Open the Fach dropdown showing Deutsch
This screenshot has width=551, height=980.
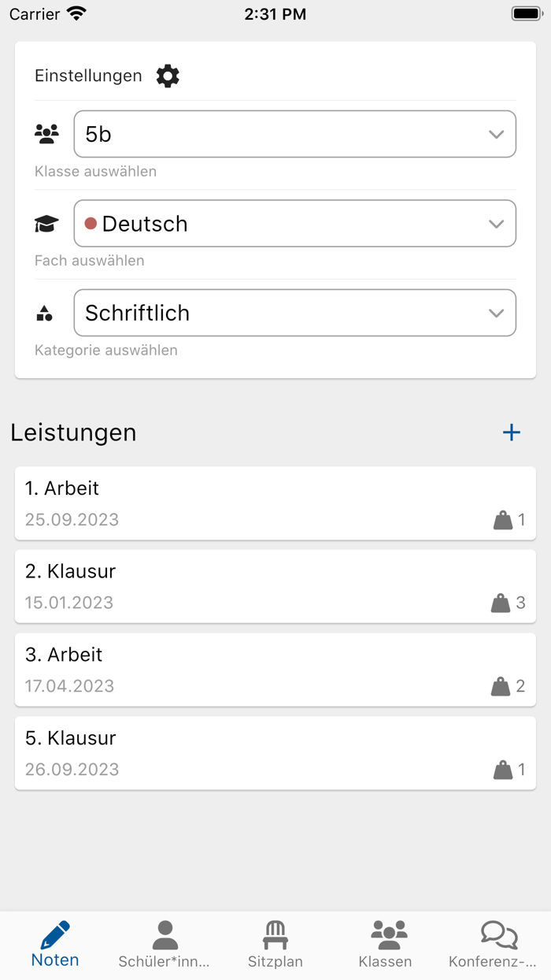[294, 223]
